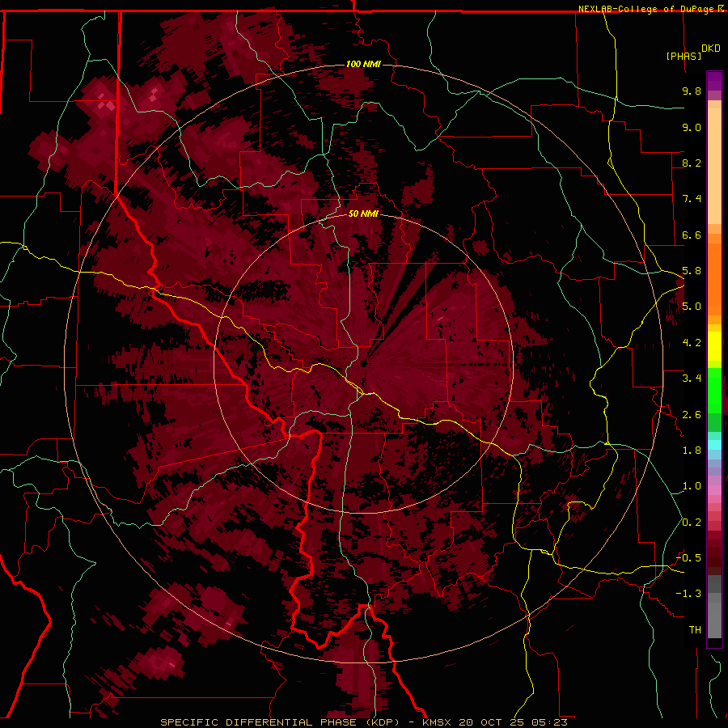This screenshot has width=728, height=728.
Task: Click the green segment of color bar
Action: pyautogui.click(x=714, y=390)
